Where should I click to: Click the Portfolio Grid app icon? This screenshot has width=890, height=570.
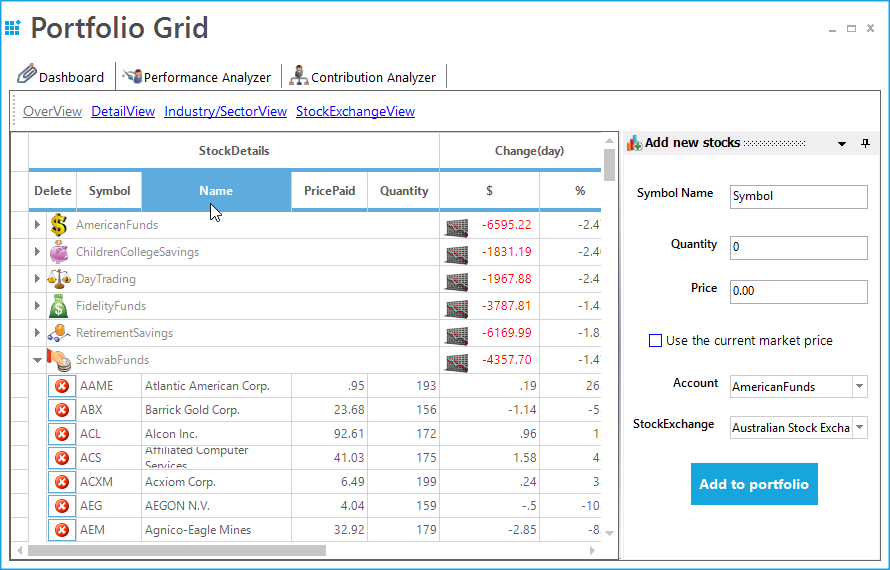point(12,28)
